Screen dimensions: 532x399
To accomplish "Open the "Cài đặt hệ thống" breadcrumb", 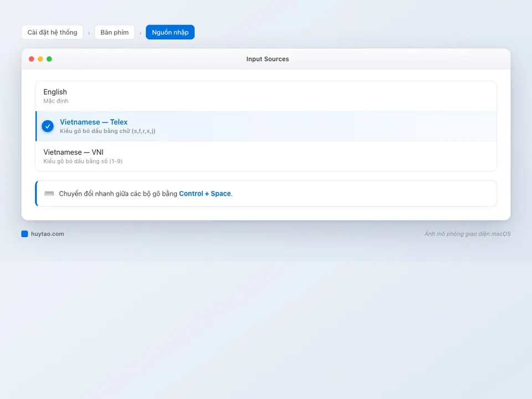I will [x=52, y=32].
